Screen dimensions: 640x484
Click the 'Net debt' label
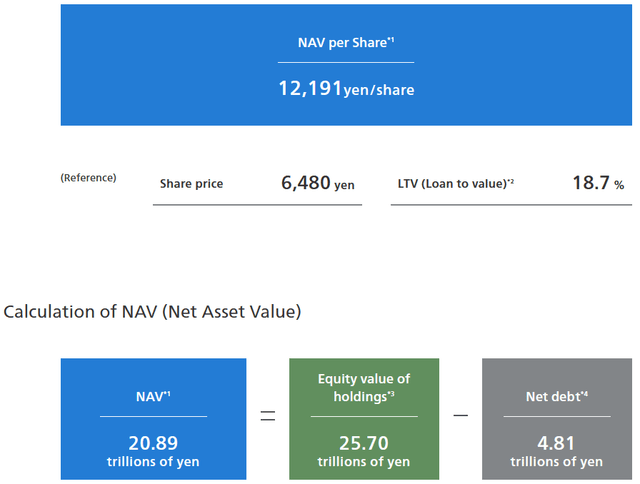coord(557,396)
